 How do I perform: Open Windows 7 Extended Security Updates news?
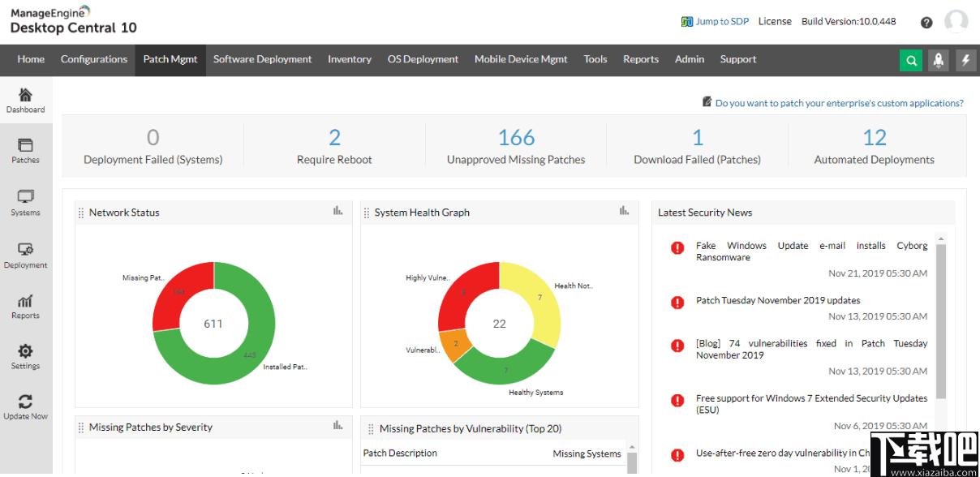[811, 404]
